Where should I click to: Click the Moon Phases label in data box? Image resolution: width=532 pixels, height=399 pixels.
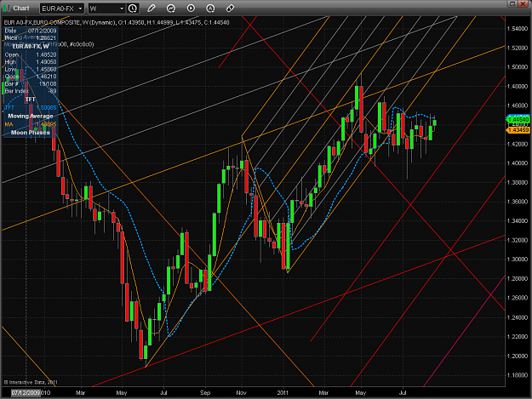click(31, 133)
